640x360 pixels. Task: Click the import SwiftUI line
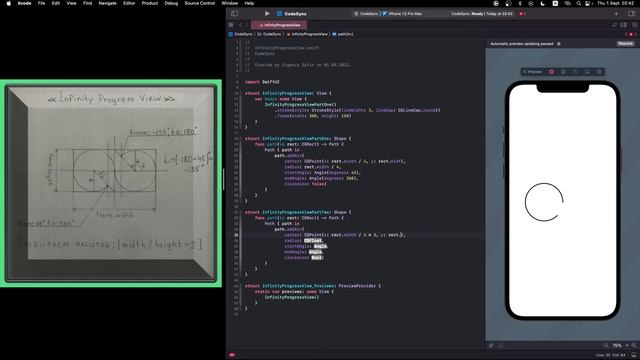tap(262, 82)
